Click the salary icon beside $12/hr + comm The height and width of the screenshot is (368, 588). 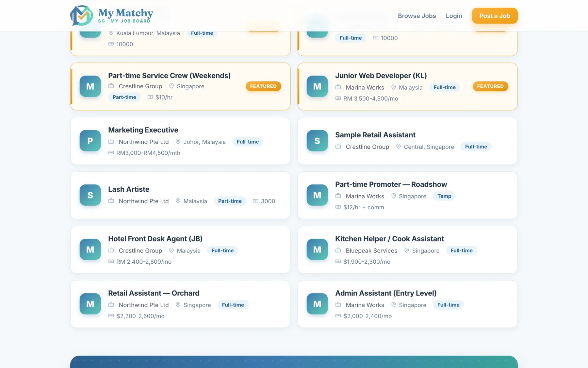(x=338, y=207)
